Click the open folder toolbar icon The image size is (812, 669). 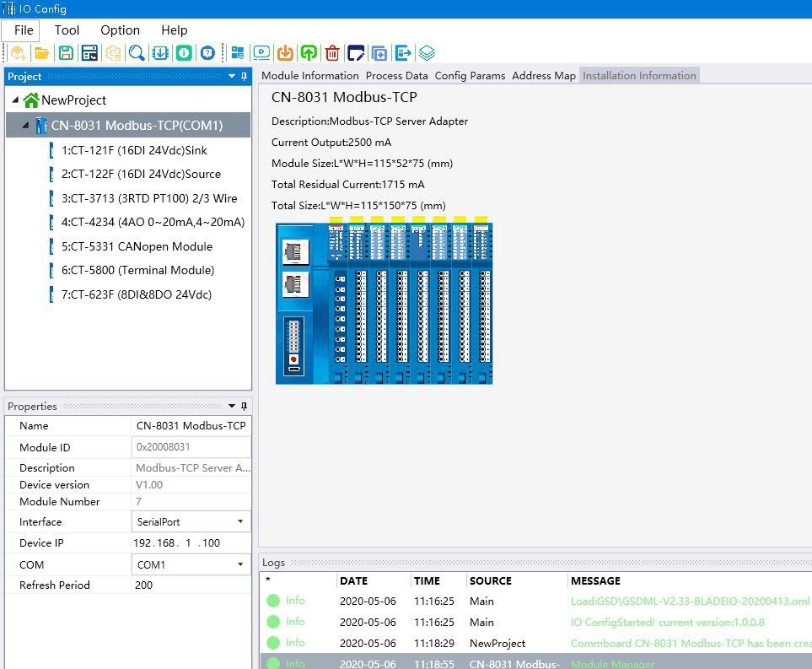point(41,53)
